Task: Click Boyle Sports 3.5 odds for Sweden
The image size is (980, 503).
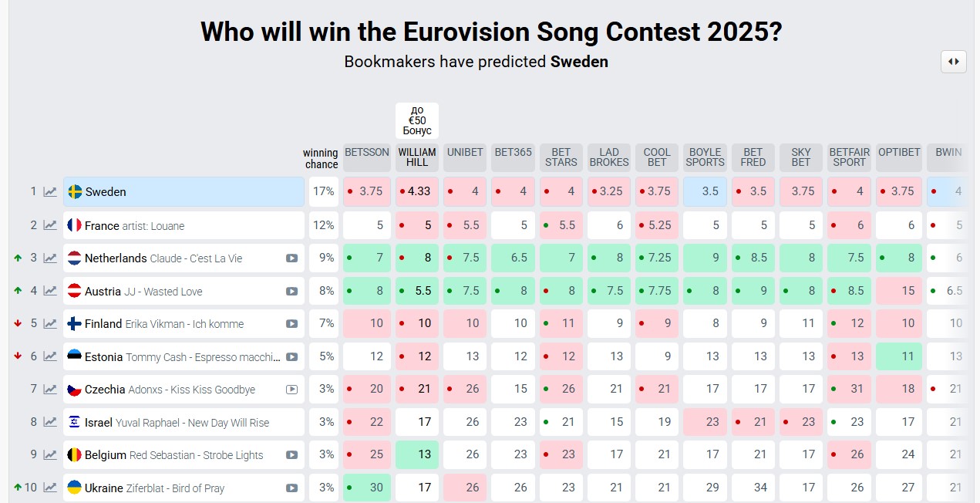Action: [705, 192]
